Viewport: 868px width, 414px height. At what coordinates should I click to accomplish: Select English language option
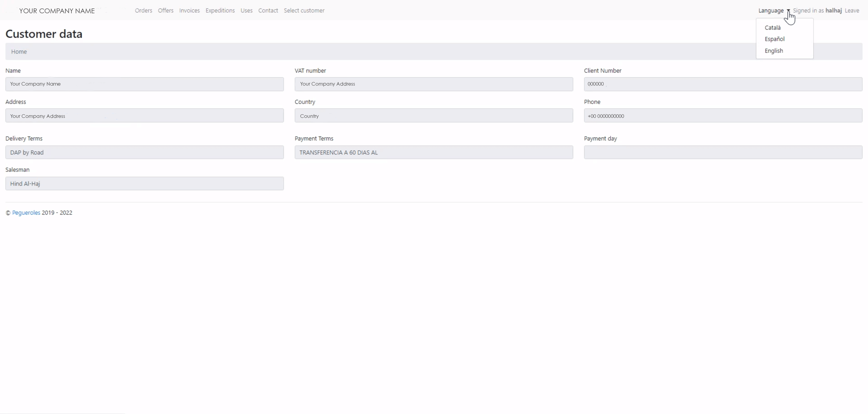(x=773, y=51)
